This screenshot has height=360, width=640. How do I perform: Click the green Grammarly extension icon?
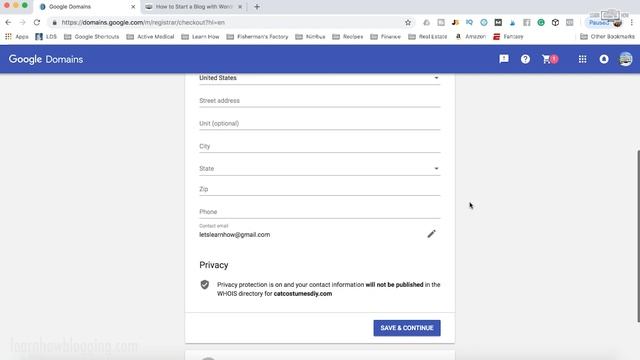tap(541, 22)
